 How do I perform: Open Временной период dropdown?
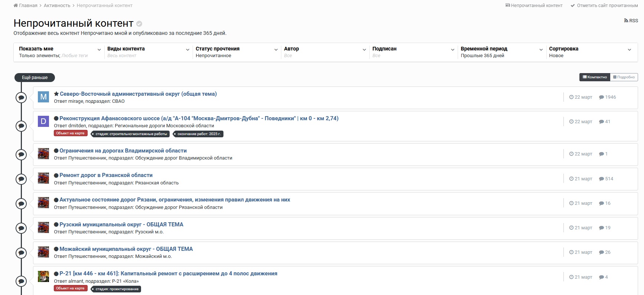tap(501, 52)
